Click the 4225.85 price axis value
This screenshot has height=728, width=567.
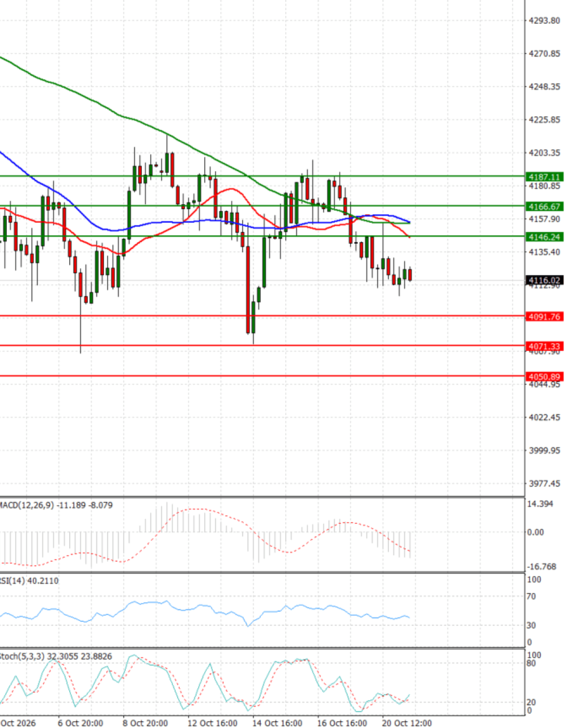coord(544,120)
